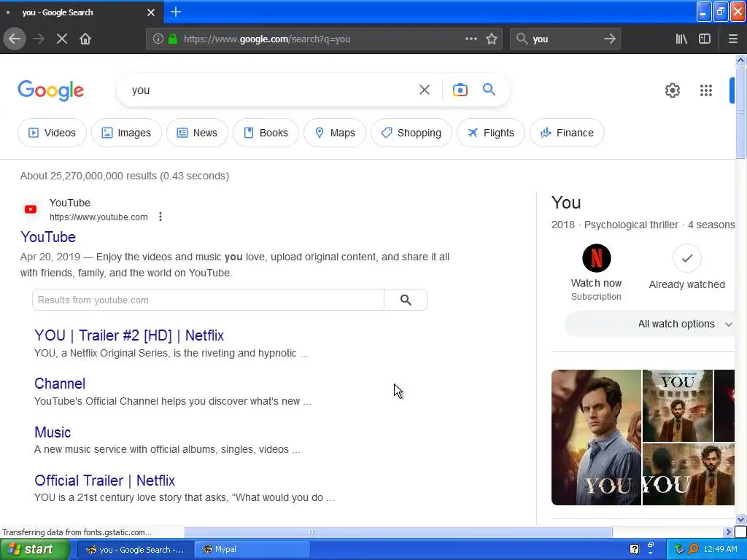Screen dimensions: 747x560
Task: Open the YouTube Music sublink
Action: point(53,432)
